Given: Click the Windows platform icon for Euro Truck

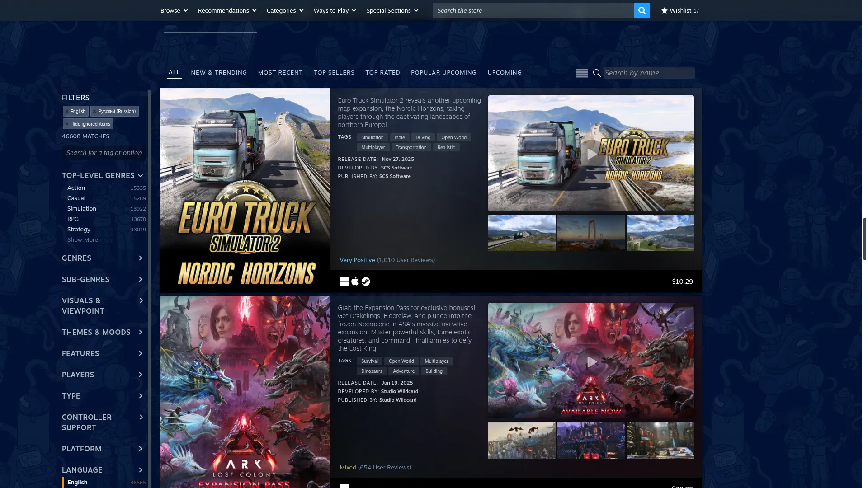Looking at the screenshot, I should [x=344, y=282].
